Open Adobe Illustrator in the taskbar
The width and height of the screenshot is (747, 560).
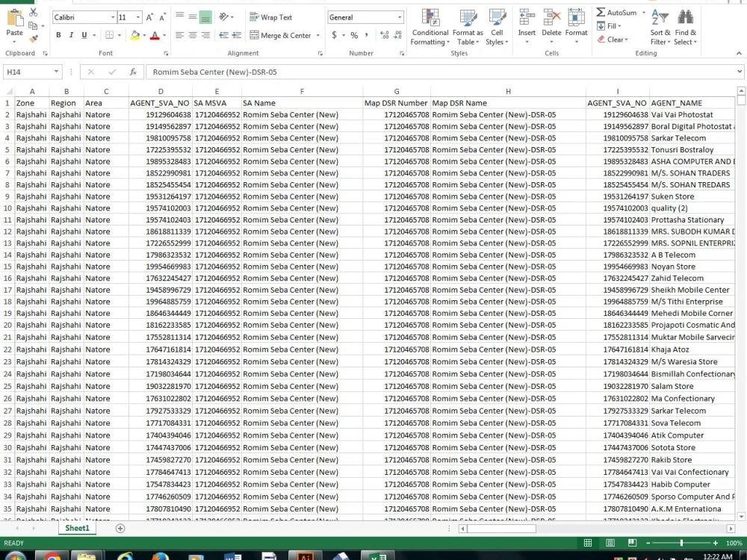pyautogui.click(x=306, y=556)
